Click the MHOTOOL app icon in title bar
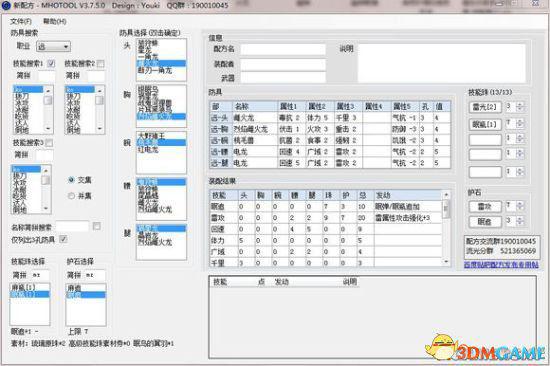This screenshot has width=550, height=366. click(x=6, y=6)
